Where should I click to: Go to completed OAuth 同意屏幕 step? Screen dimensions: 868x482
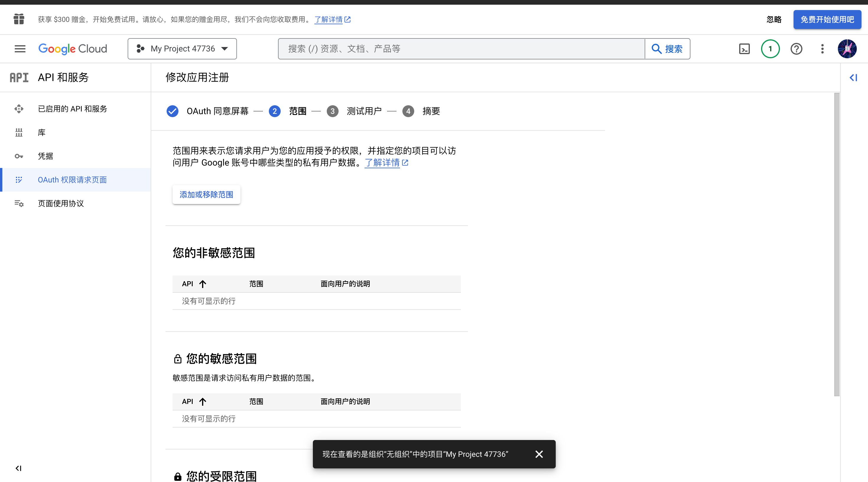pyautogui.click(x=208, y=111)
